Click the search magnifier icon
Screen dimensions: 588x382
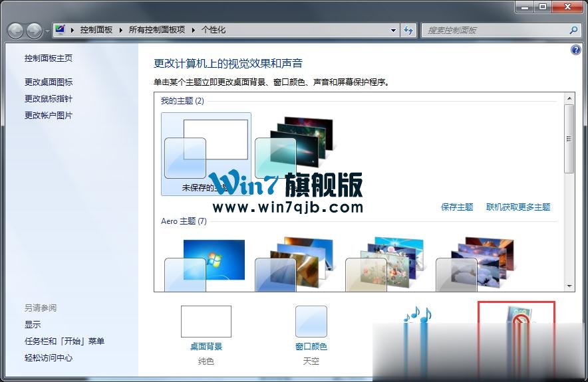coord(573,30)
